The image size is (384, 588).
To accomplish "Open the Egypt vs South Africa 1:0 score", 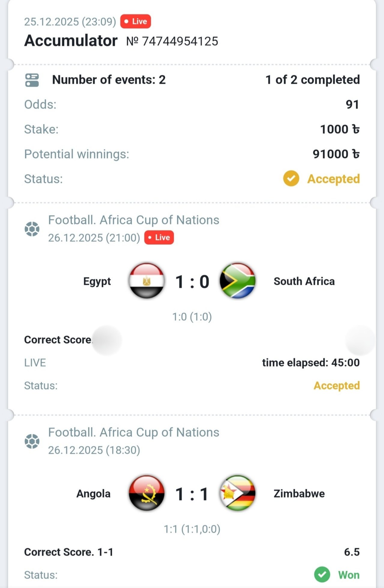I will (x=192, y=282).
